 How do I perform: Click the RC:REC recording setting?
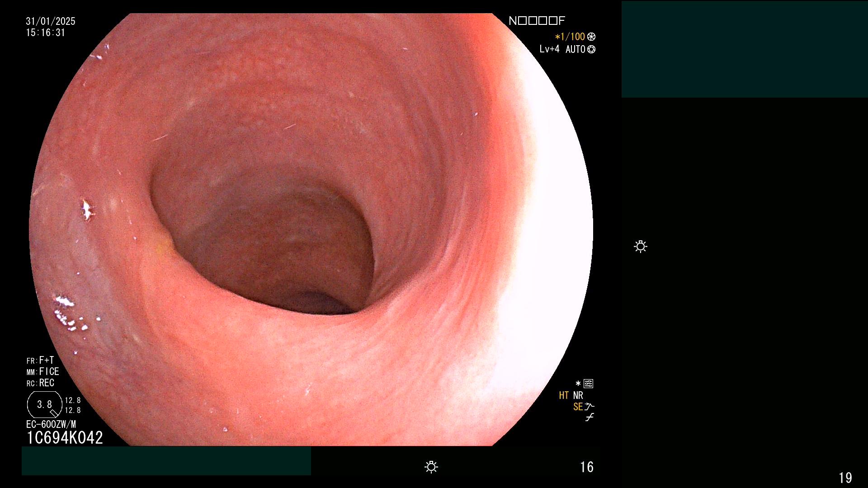(41, 383)
